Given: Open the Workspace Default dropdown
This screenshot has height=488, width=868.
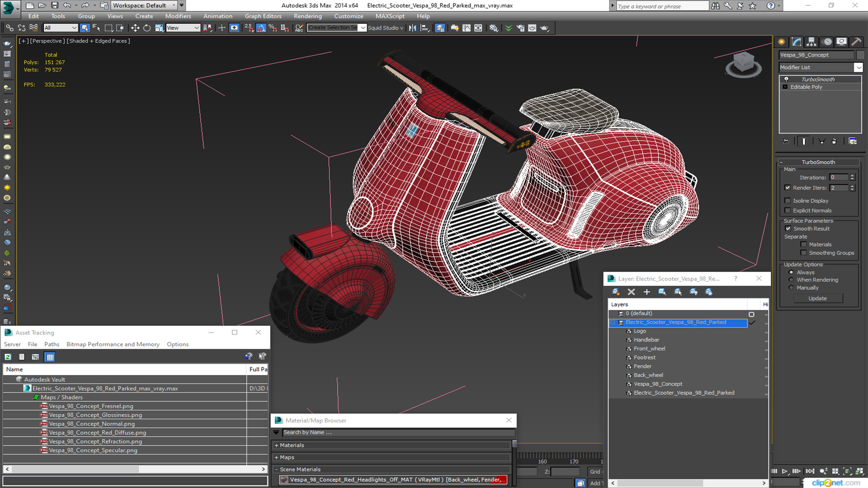Looking at the screenshot, I should tap(144, 5).
